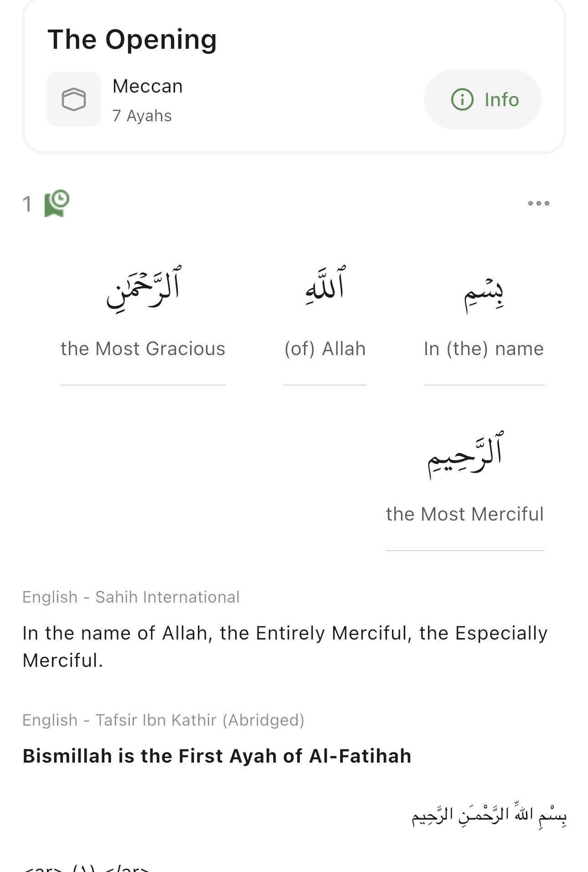Open the surah Info button

(x=483, y=99)
